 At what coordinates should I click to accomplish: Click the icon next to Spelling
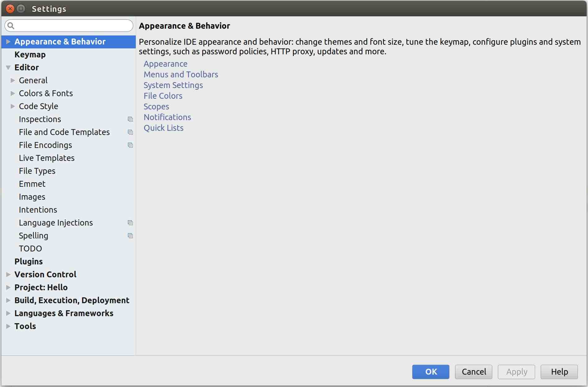pos(130,236)
